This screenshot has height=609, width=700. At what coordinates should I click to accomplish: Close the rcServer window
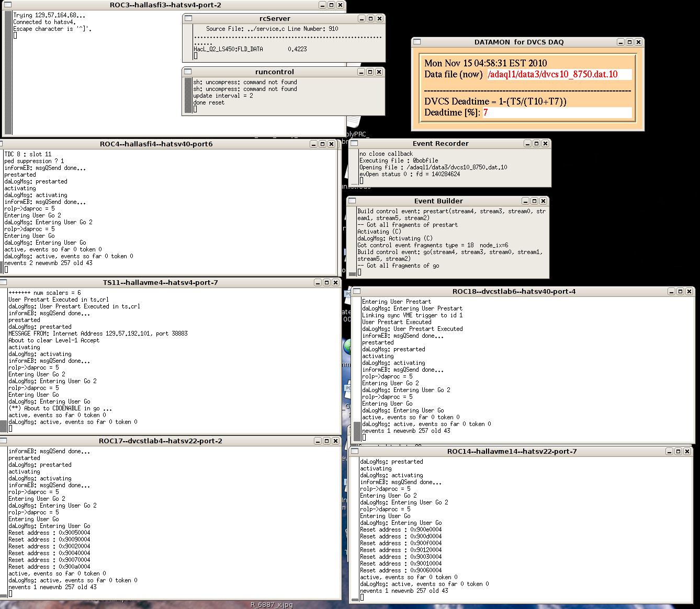tap(379, 18)
